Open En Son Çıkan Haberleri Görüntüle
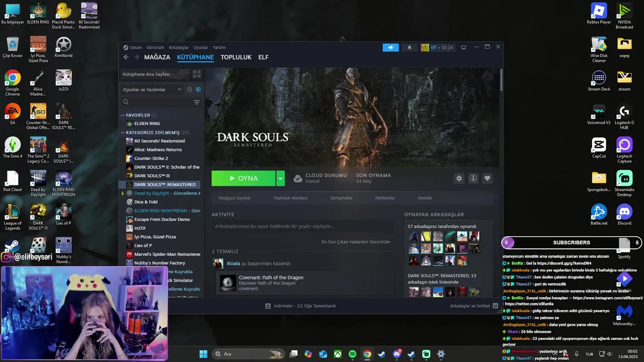Viewport: 644px width, 362px height. [x=356, y=242]
